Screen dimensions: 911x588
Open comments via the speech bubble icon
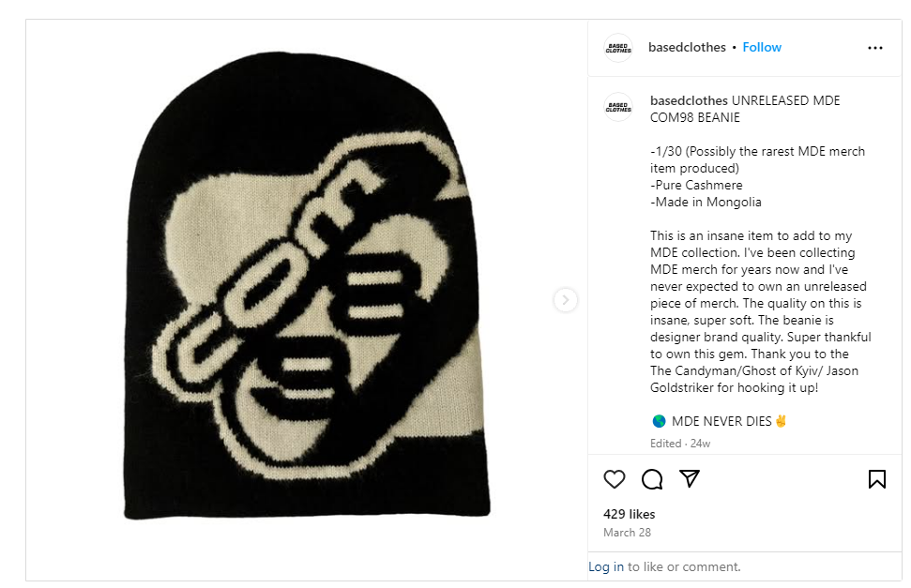point(652,479)
